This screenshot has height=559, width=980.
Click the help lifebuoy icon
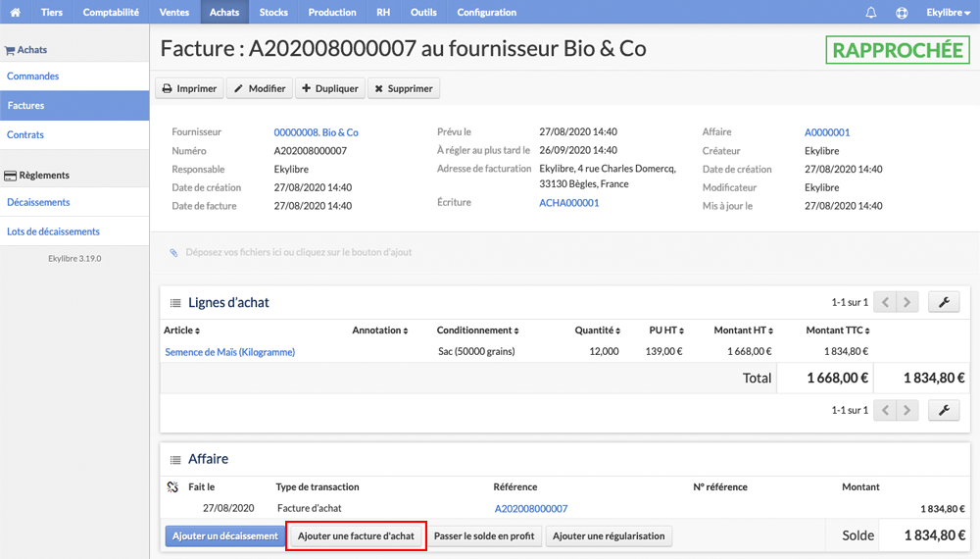pos(902,12)
